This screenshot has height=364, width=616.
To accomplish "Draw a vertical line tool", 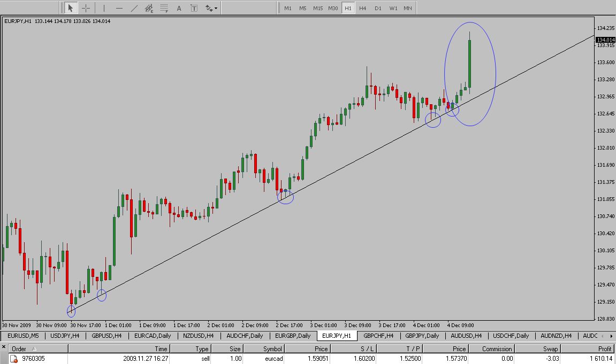I will (104, 8).
